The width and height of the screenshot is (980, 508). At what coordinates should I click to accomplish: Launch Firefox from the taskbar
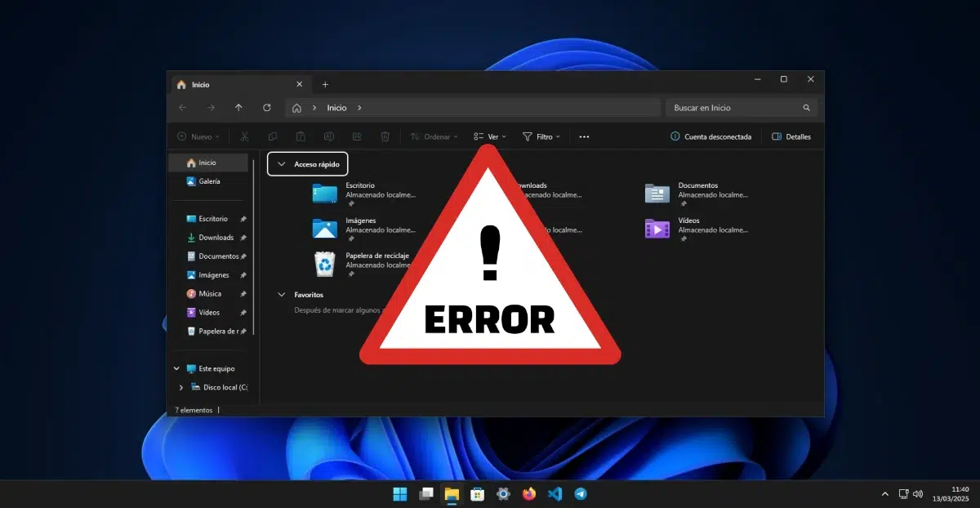pos(529,493)
